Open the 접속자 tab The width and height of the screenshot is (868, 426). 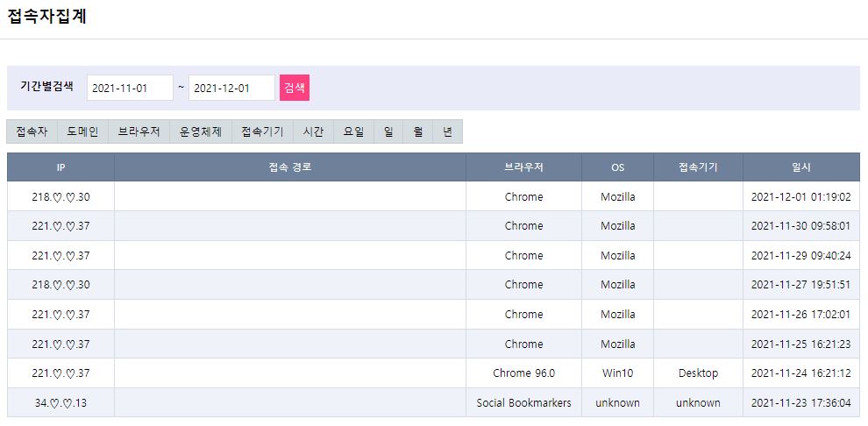(32, 131)
